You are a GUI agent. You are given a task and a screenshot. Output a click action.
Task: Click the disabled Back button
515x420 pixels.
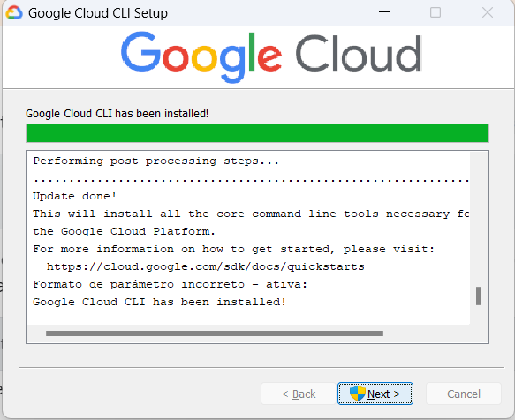click(299, 394)
